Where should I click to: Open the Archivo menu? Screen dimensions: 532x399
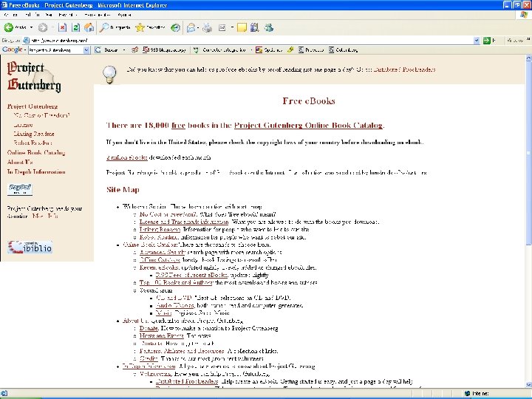click(11, 15)
